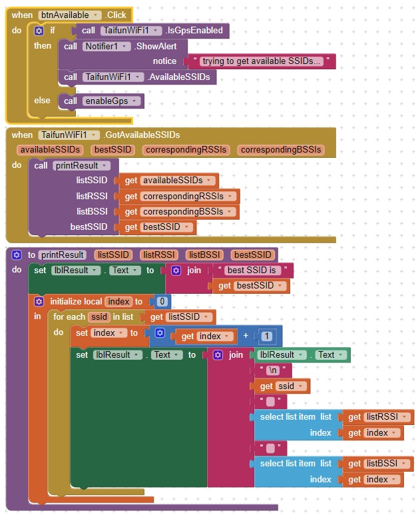Click the gear on initialize local index block

(x=39, y=301)
